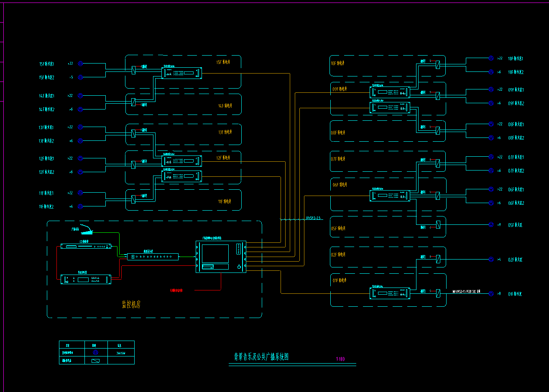Image resolution: width=549 pixels, height=392 pixels.
Task: Click the speaker symbol for 15F防火区1
Action: pyautogui.click(x=81, y=64)
